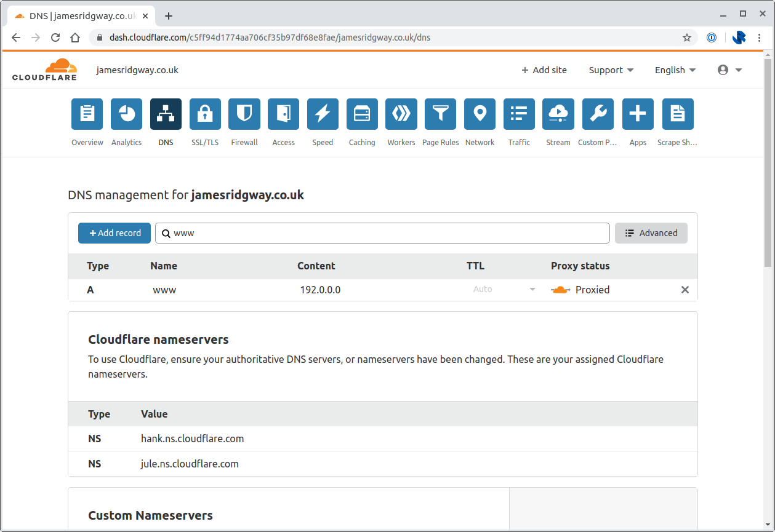
Task: Open the TTL Auto dropdown
Action: [504, 289]
